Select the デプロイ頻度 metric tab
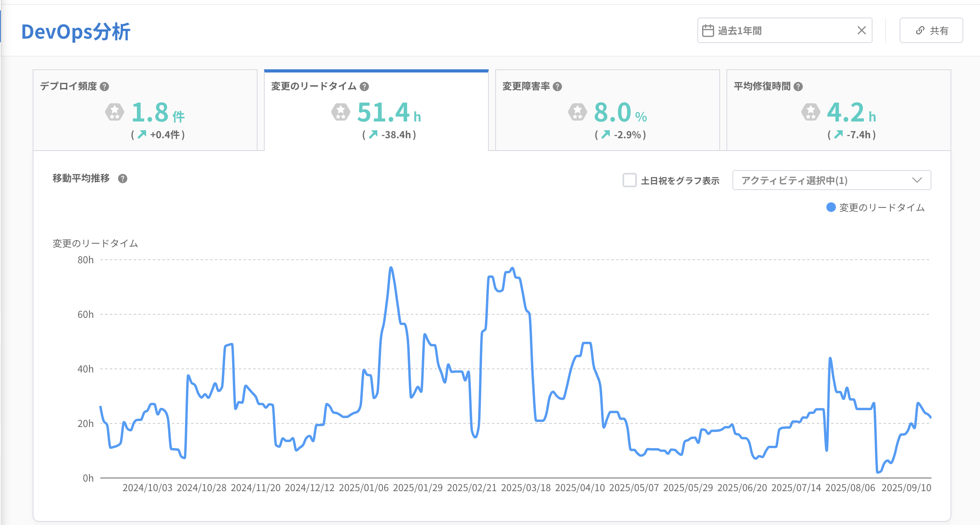The height and width of the screenshot is (525, 980). click(145, 110)
